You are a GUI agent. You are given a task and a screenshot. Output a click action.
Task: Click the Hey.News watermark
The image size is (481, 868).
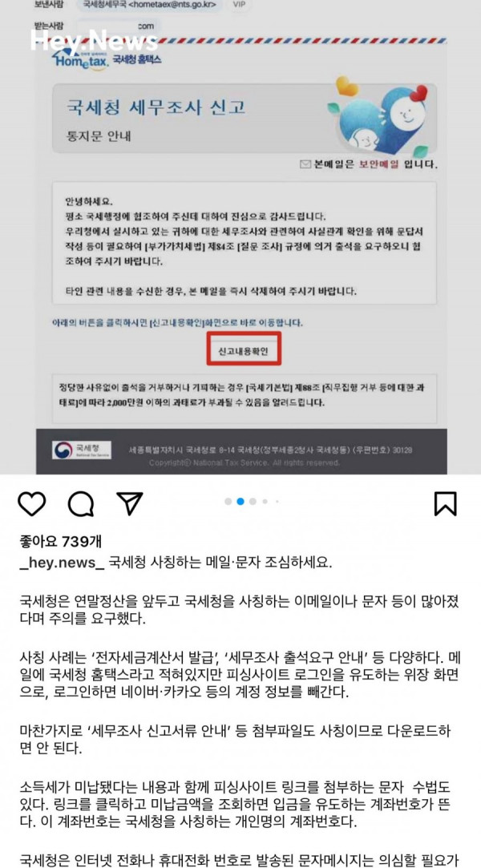tap(94, 40)
